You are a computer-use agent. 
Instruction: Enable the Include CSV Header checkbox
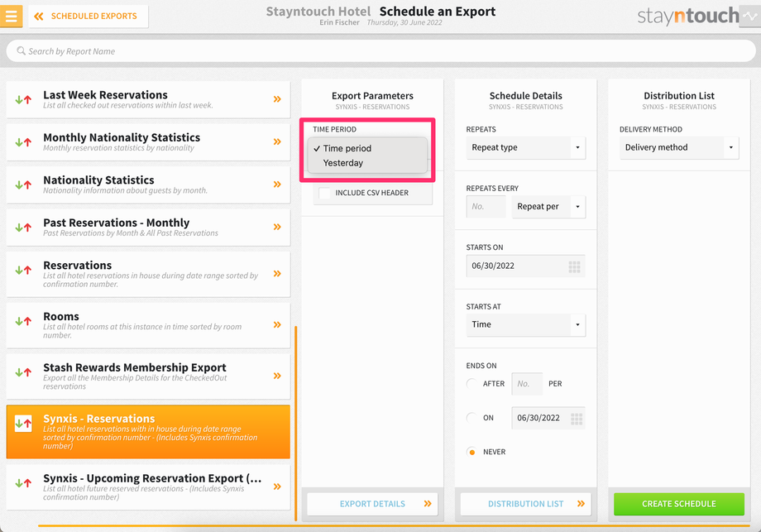[x=324, y=193]
